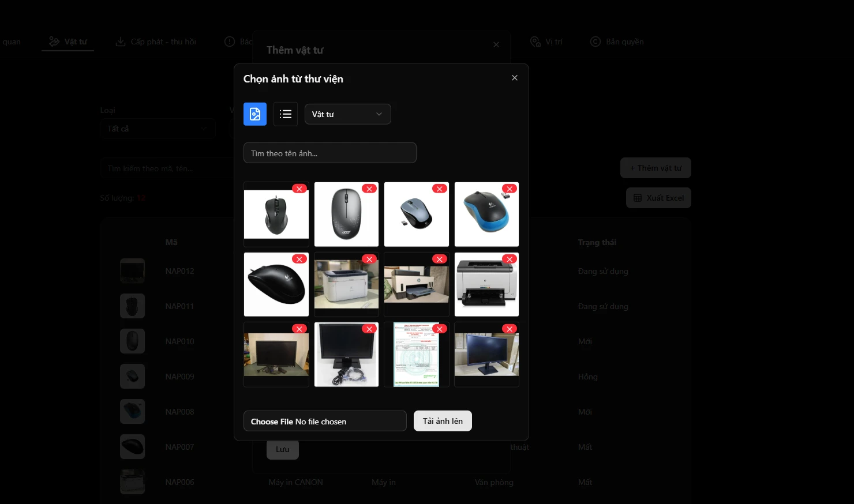Switch to the Vật tư tab
Screen dimensions: 854x504
[68, 41]
